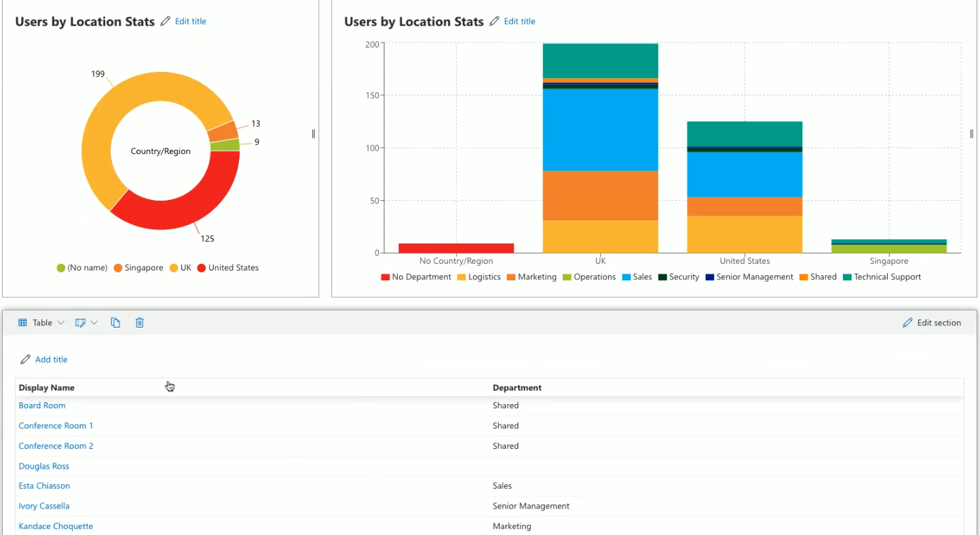Click the pencil icon beside Add title
The height and width of the screenshot is (535, 980).
(x=26, y=359)
